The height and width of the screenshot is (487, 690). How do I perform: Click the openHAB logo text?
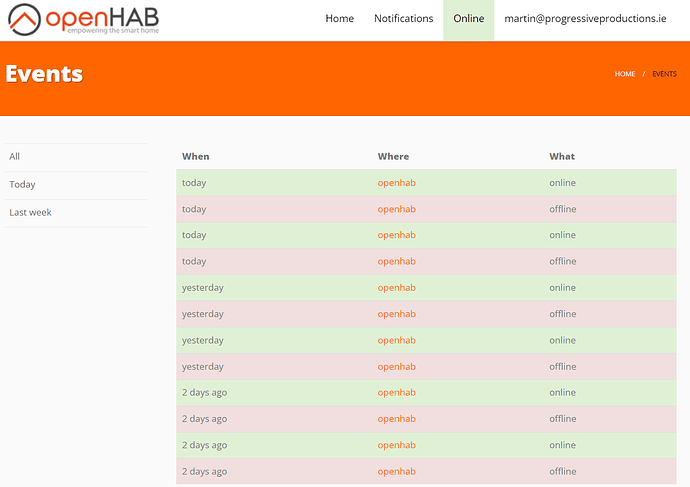(102, 18)
